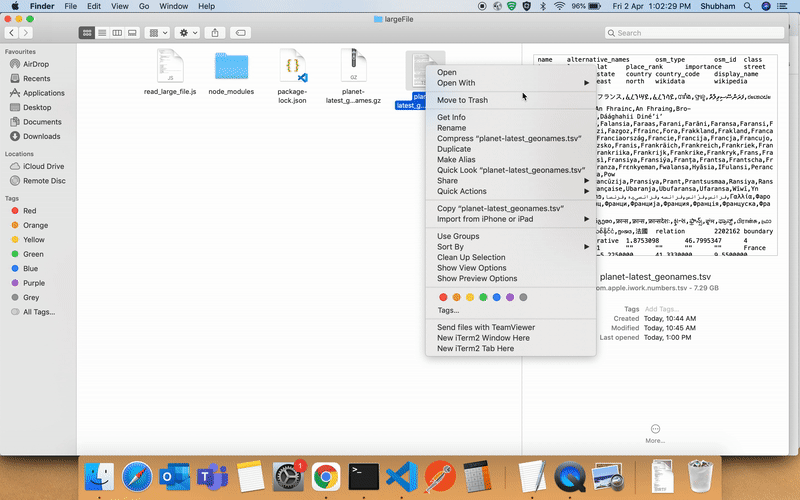Choose Rename in context menu
The image size is (800, 500).
click(511, 128)
